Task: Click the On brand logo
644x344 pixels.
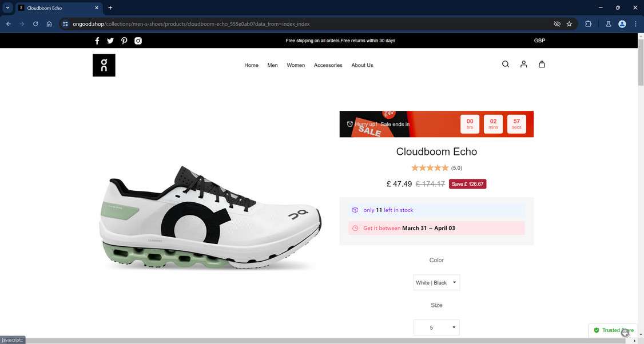Action: [104, 65]
